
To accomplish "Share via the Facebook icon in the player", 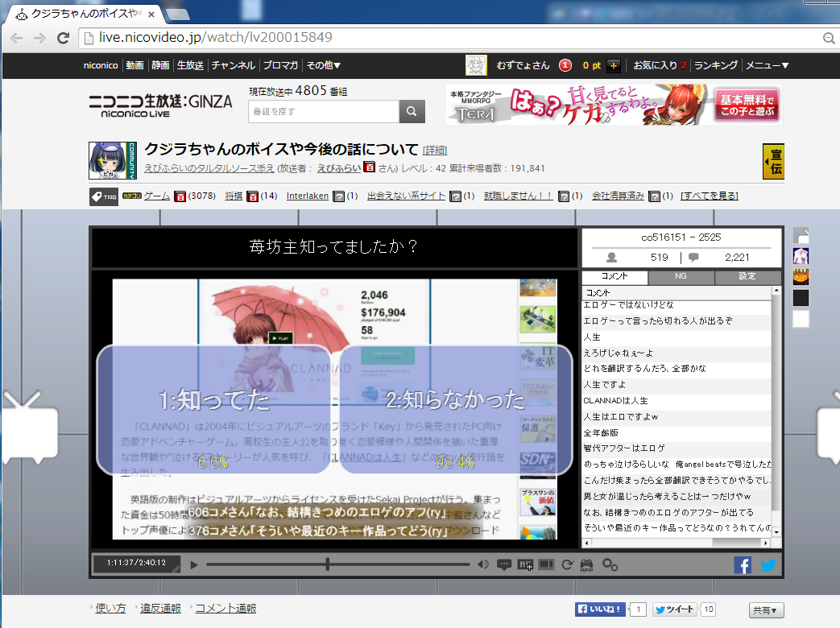I will (x=743, y=565).
